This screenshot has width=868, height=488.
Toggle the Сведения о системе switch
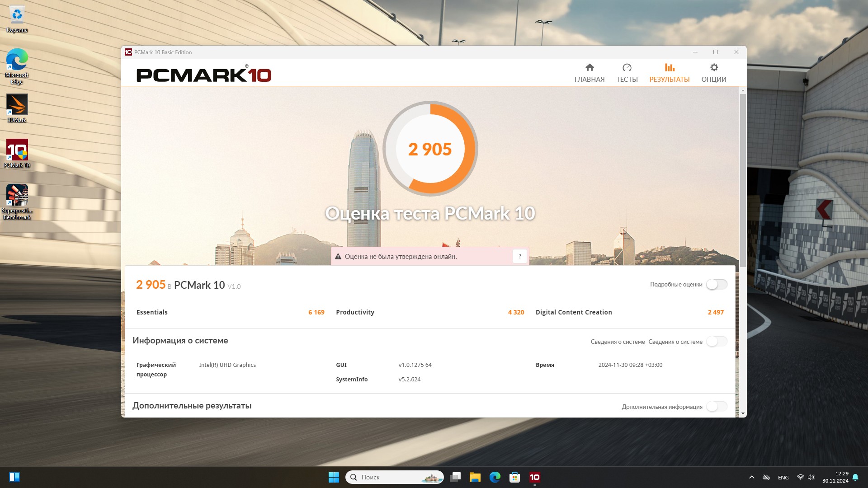(x=717, y=342)
